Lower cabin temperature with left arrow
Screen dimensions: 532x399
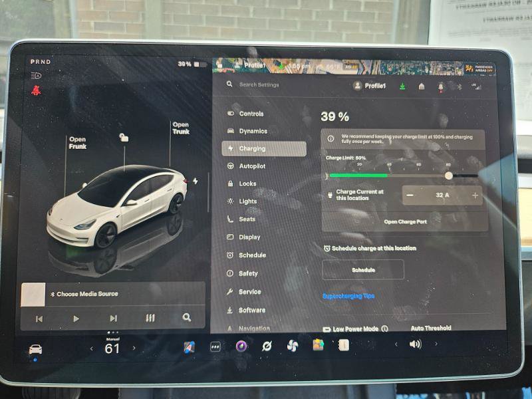click(91, 348)
